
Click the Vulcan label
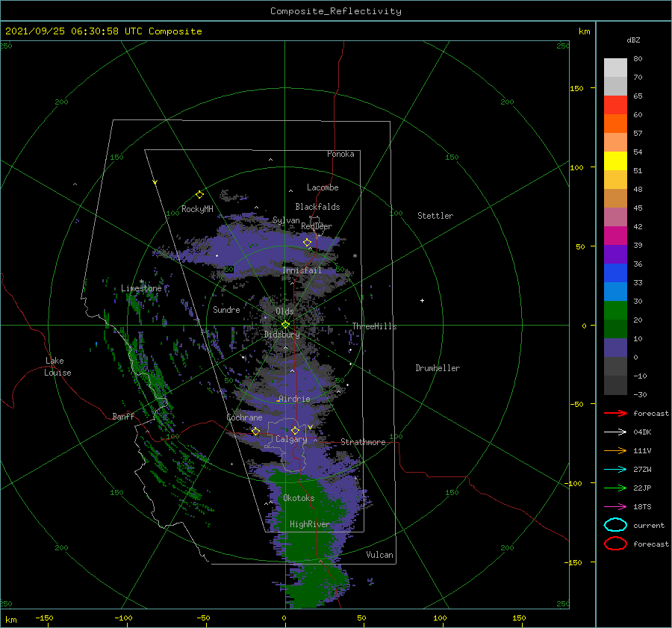pyautogui.click(x=379, y=555)
